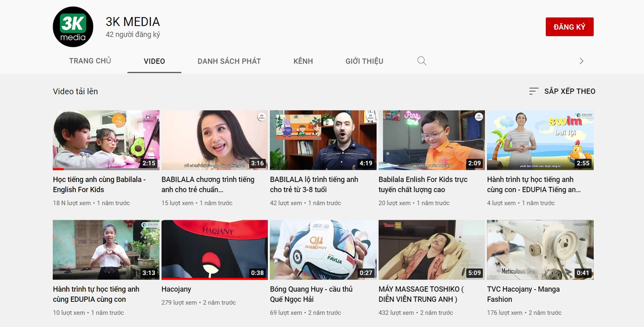Click '69 lượt xem' view count
Image resolution: width=644 pixels, height=327 pixels.
[286, 313]
